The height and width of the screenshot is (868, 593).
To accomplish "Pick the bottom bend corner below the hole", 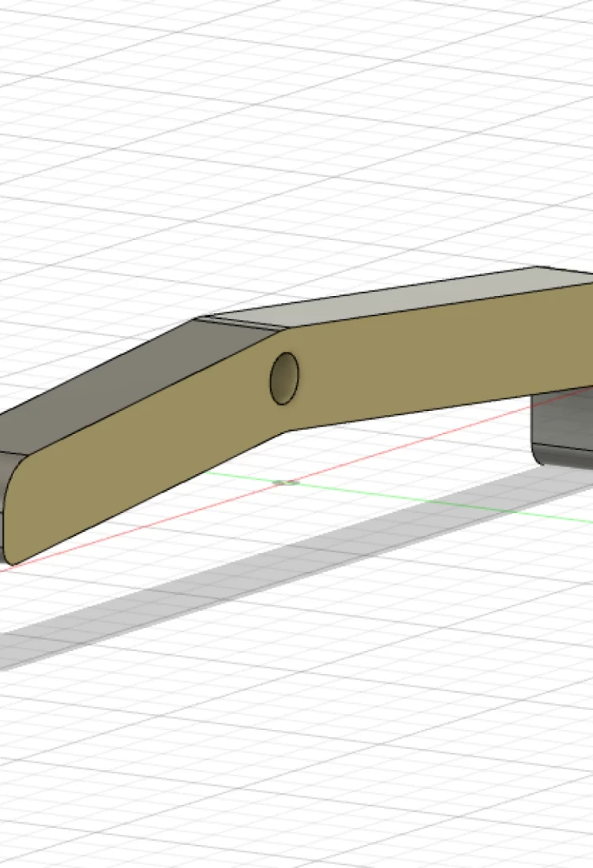I will (286, 430).
